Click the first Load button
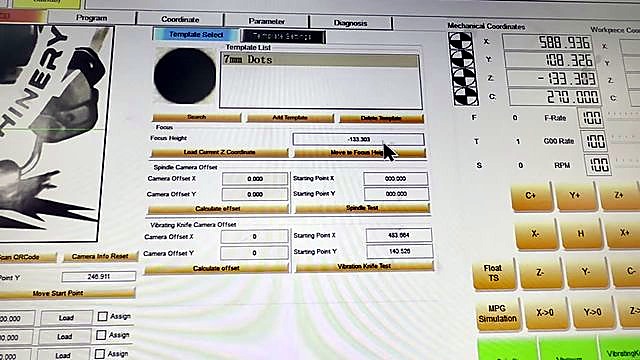The image size is (640, 360). [66, 318]
